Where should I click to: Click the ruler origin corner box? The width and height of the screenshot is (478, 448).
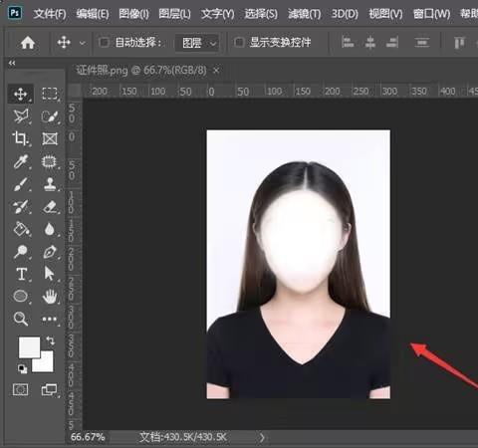coord(75,91)
